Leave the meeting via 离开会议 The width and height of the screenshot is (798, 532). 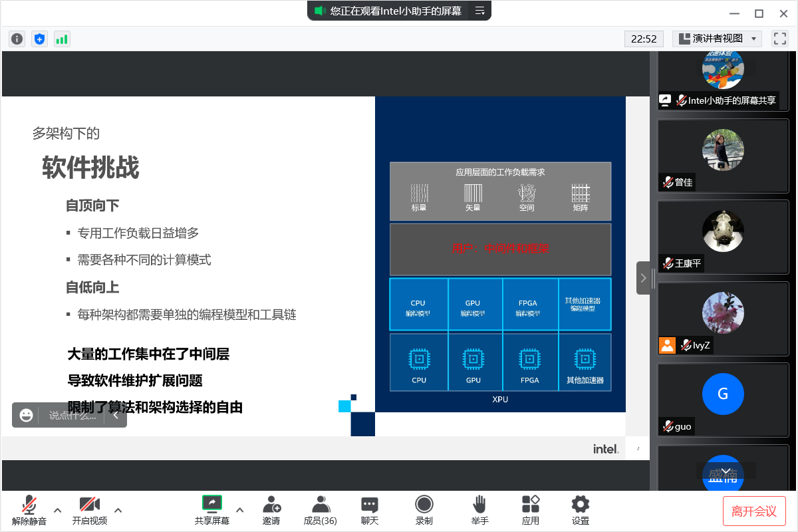point(754,511)
